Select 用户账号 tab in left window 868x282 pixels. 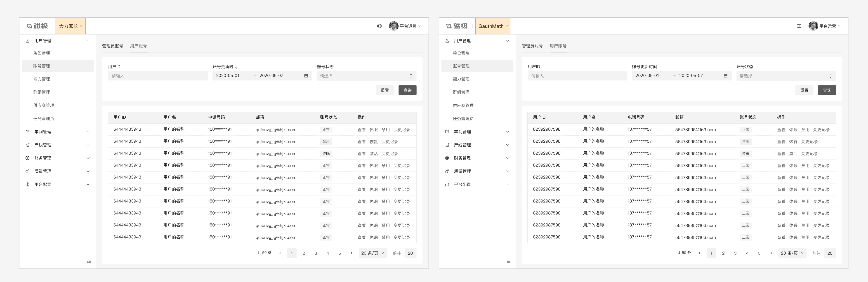tap(139, 46)
